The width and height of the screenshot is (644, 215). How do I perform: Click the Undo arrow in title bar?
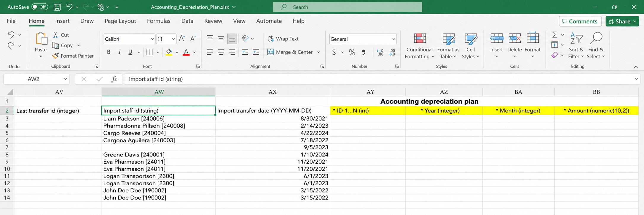point(69,7)
